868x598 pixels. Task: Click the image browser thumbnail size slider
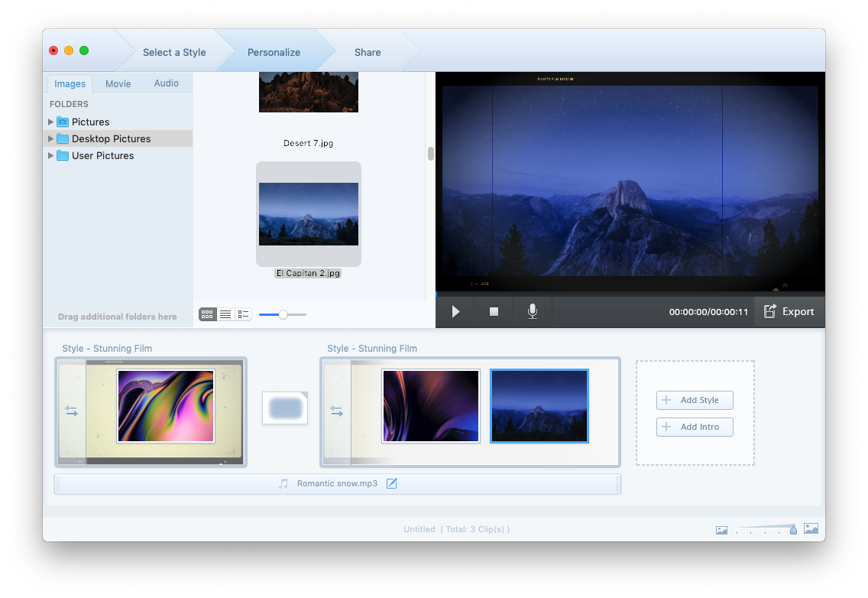pos(283,314)
